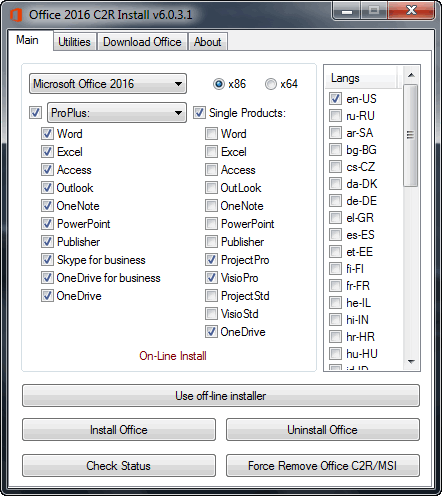Check the ProjectStd checkbox

point(211,296)
